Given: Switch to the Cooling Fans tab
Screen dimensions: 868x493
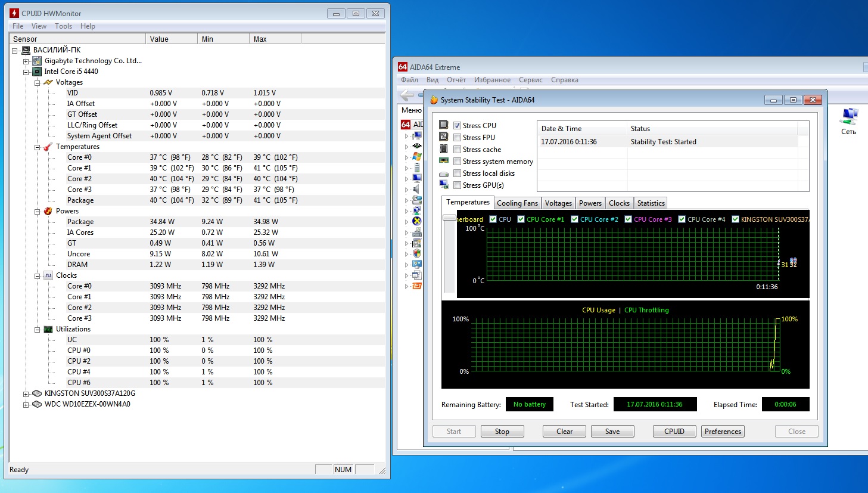Looking at the screenshot, I should click(517, 203).
